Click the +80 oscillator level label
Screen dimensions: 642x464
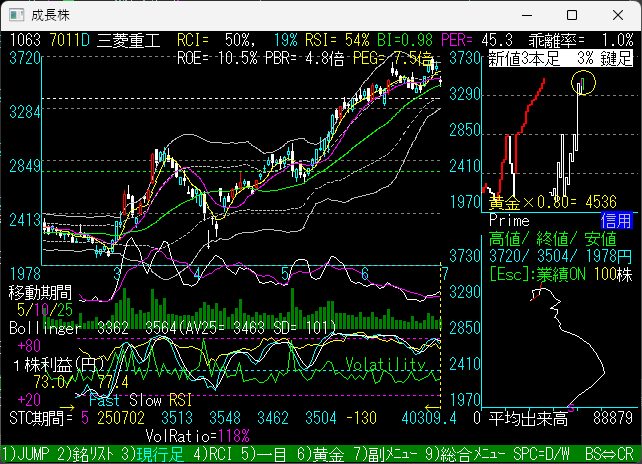click(29, 346)
